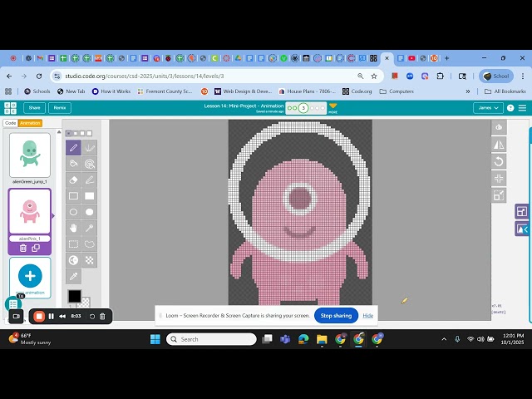Image resolution: width=532 pixels, height=399 pixels.
Task: Select the filled rectangle tool
Action: [x=89, y=196]
